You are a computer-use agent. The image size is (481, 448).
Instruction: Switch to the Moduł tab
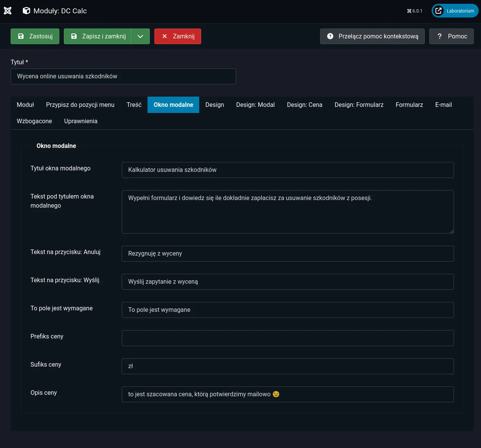pos(25,105)
